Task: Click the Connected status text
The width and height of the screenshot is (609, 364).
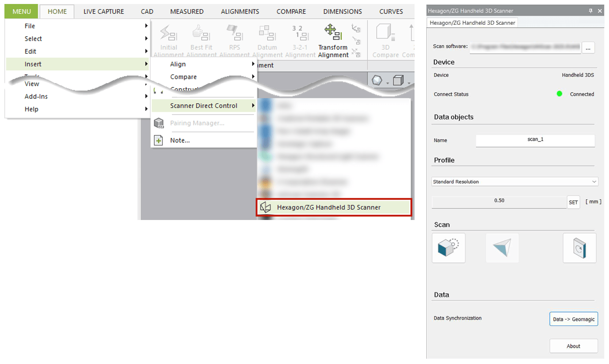Action: (582, 94)
